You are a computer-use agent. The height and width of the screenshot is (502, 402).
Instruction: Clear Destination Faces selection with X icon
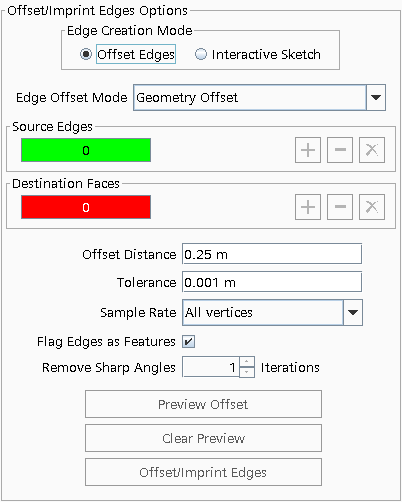click(372, 207)
